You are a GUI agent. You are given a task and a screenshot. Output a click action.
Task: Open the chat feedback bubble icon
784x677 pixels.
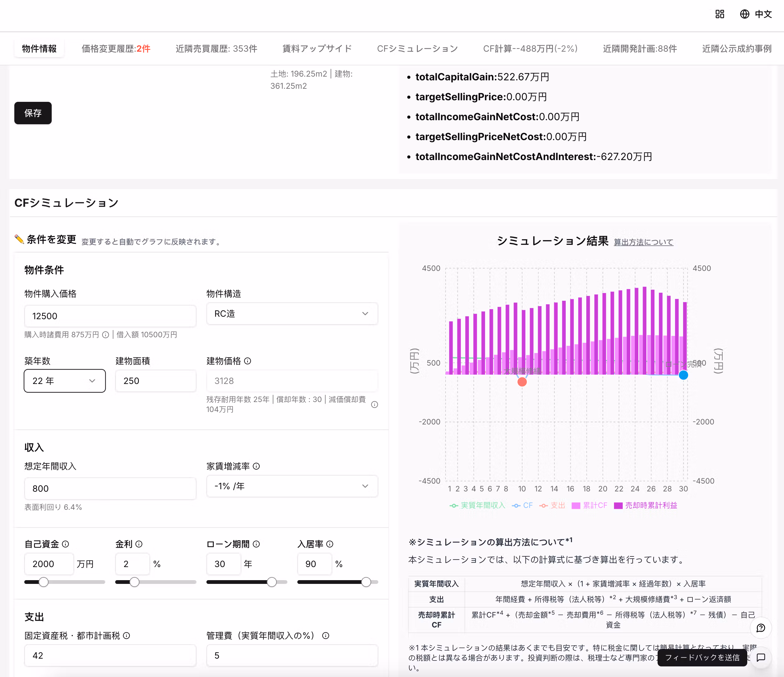coord(761,658)
